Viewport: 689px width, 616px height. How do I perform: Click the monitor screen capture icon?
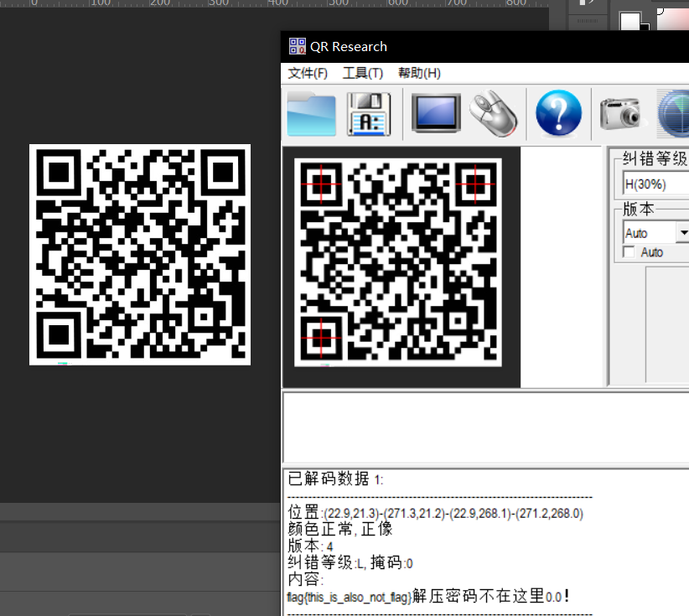[x=436, y=113]
